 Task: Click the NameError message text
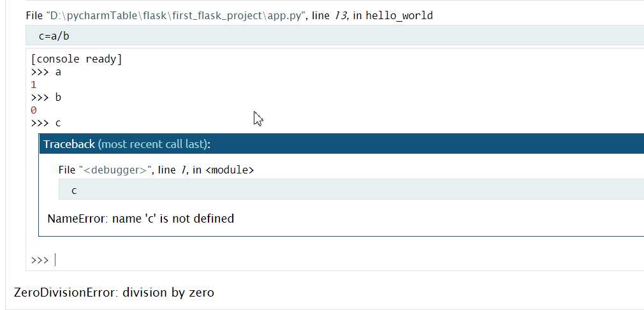[140, 218]
